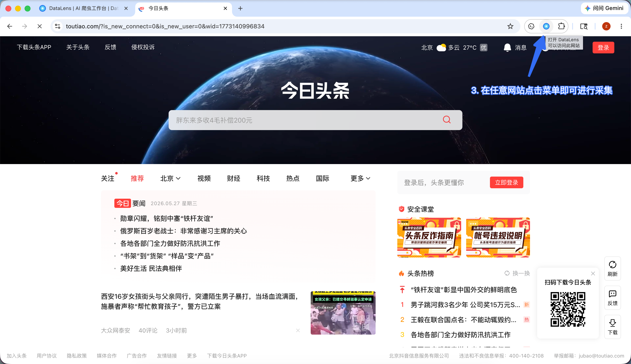Select the 国际 channel tab
The image size is (631, 364).
[x=323, y=178]
